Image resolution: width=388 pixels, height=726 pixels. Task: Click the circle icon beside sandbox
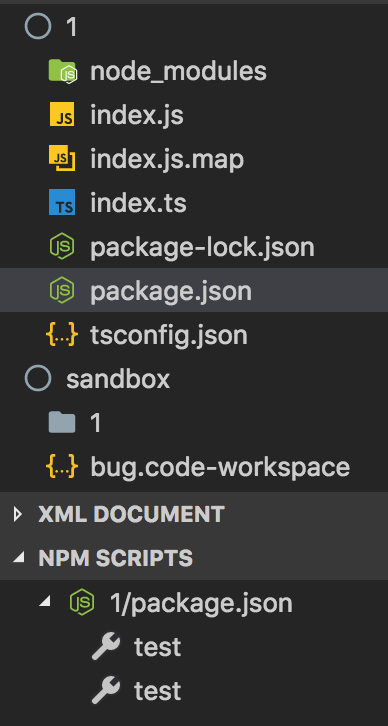point(38,378)
